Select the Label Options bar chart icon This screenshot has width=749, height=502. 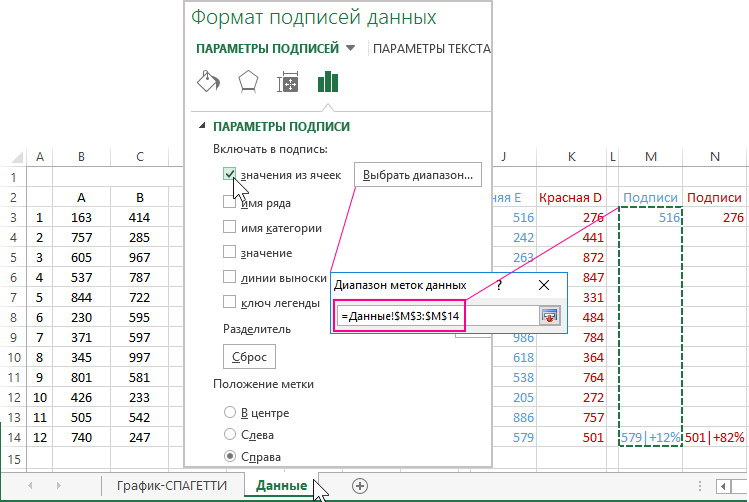pos(328,82)
